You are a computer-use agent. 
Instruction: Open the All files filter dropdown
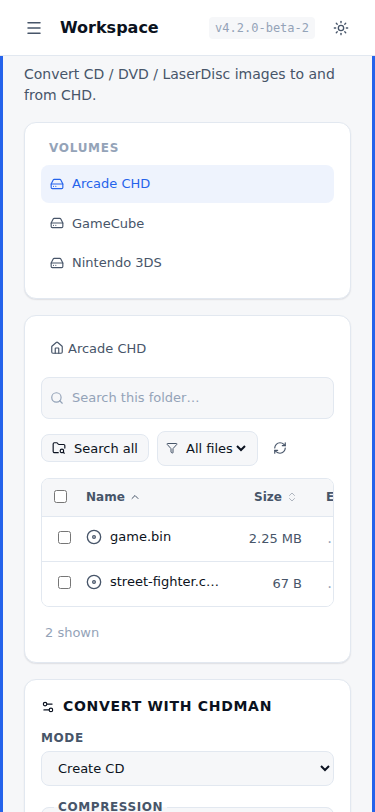[207, 448]
